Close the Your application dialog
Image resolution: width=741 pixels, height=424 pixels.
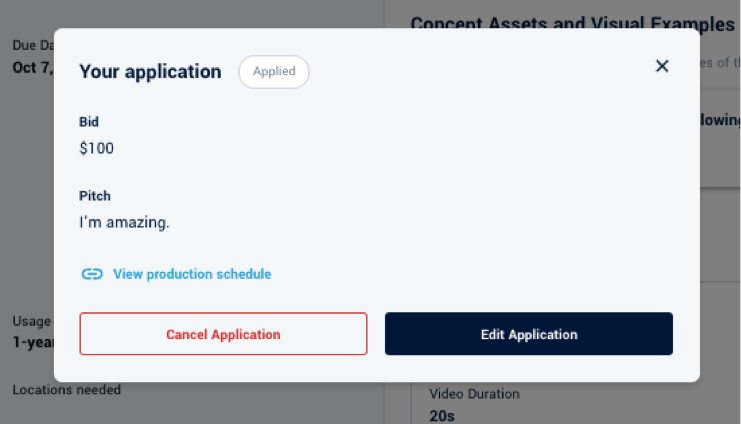click(662, 66)
